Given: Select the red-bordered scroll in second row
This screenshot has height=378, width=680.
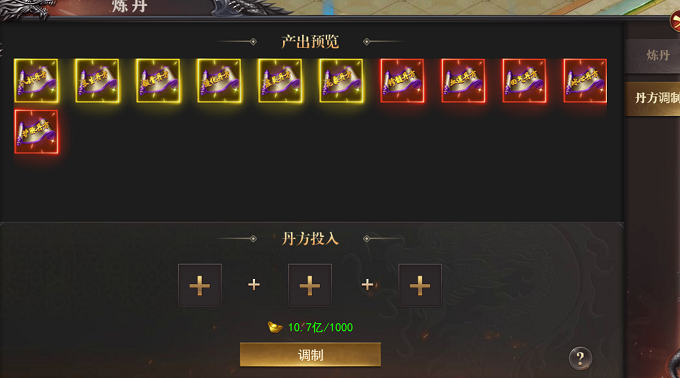Looking at the screenshot, I should point(36,132).
